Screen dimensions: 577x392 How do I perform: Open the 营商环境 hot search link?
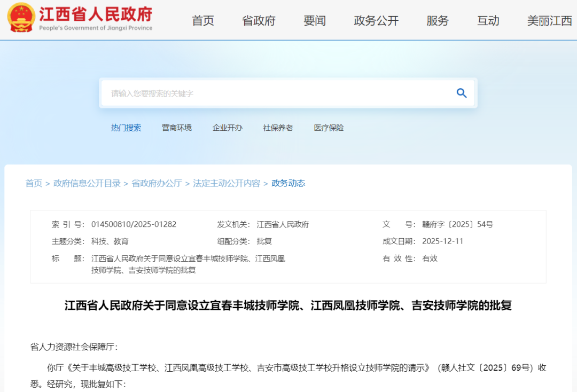click(x=177, y=128)
